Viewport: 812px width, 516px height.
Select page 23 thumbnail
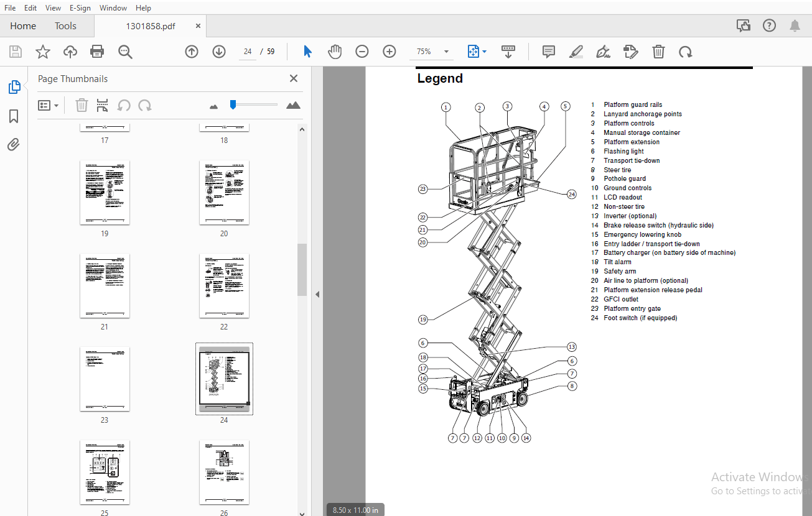click(x=105, y=379)
